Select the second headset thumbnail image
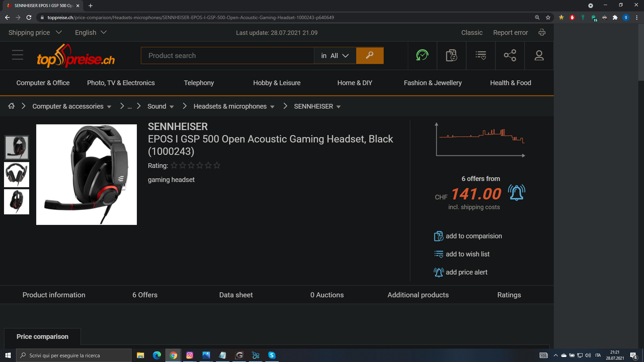This screenshot has width=644, height=362. tap(16, 175)
